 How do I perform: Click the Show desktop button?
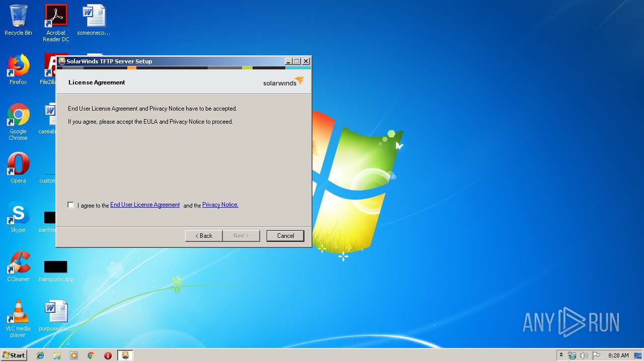639,355
